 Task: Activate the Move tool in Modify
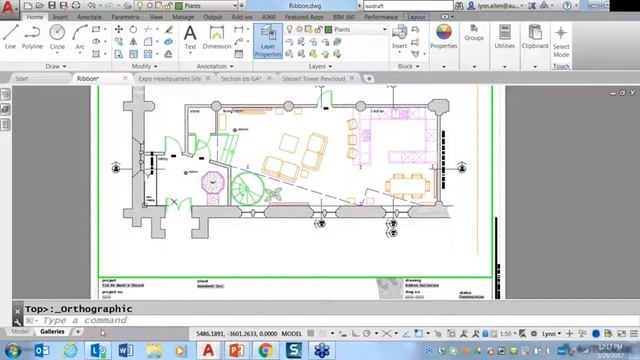pos(118,29)
